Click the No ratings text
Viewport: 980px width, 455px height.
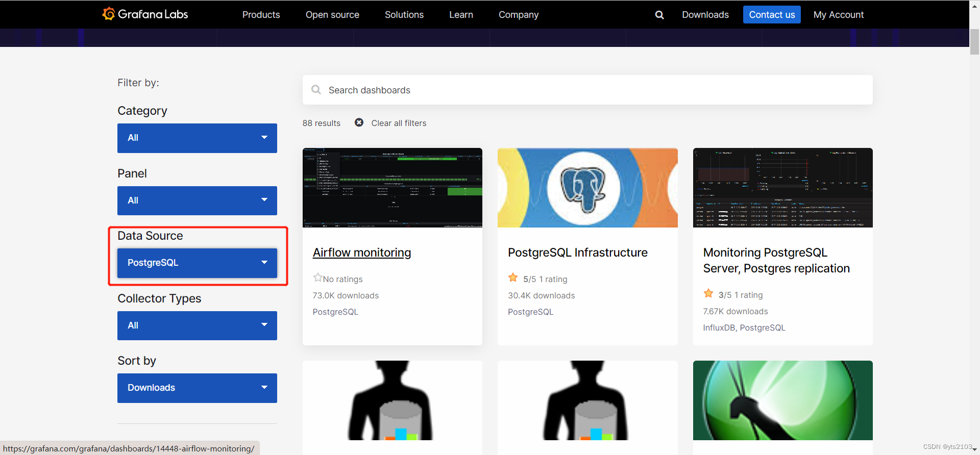coord(343,279)
